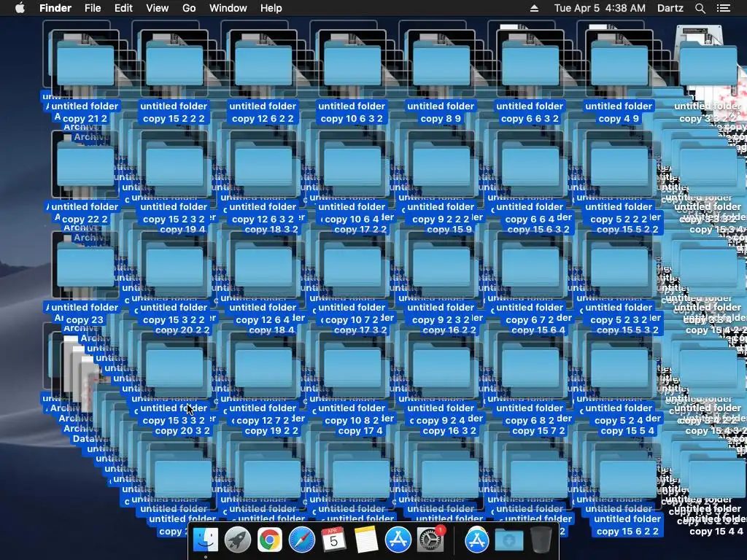
Task: Select folder icon 'untitled folder copy 4 9'
Action: pos(619,63)
